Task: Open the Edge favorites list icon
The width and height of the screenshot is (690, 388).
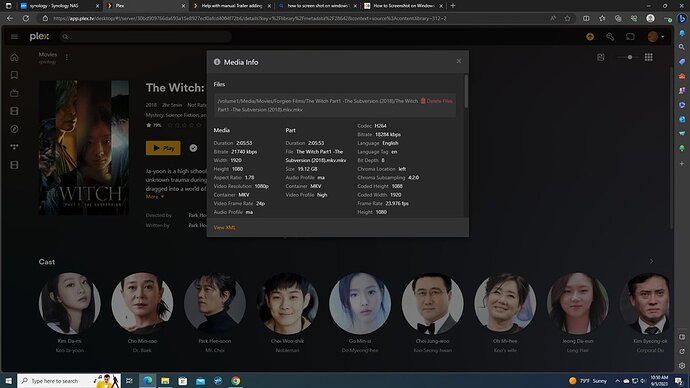Action: [x=602, y=18]
